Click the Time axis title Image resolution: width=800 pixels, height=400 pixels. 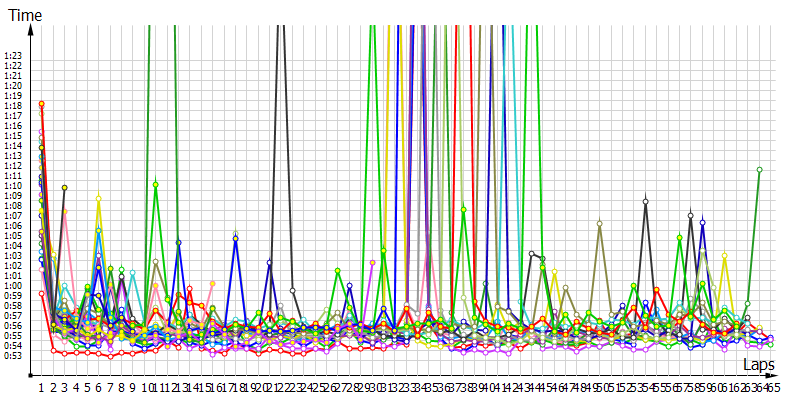26,14
